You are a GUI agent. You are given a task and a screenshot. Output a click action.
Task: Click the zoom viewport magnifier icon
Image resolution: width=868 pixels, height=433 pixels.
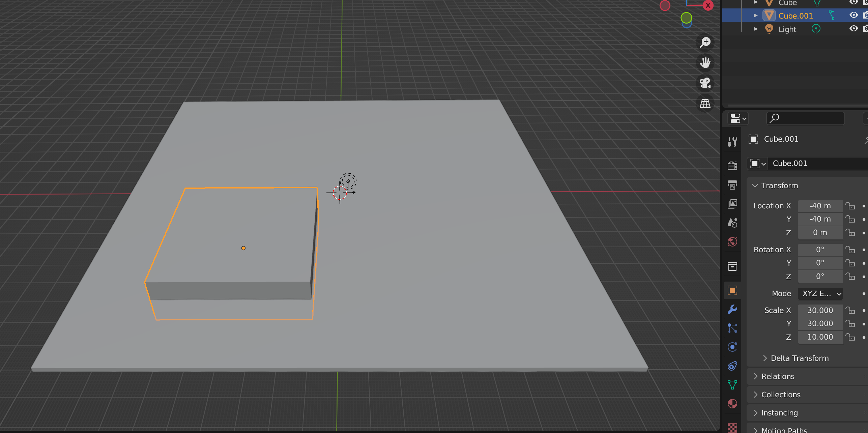coord(705,42)
